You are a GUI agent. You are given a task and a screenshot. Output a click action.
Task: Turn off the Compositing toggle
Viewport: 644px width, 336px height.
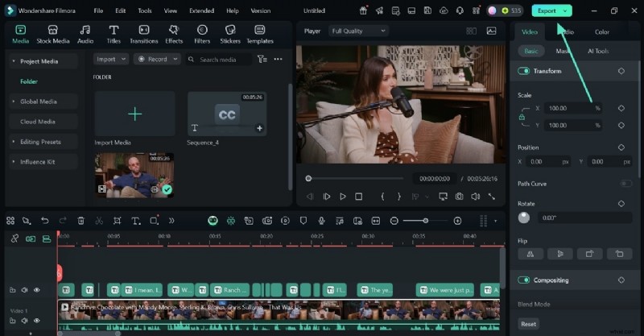point(524,280)
